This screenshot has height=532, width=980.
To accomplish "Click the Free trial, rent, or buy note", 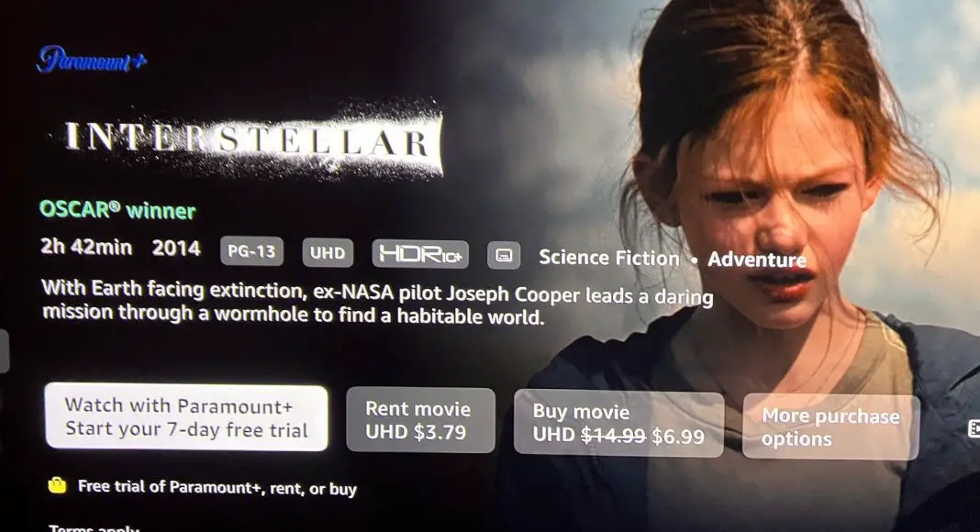I will point(217,487).
